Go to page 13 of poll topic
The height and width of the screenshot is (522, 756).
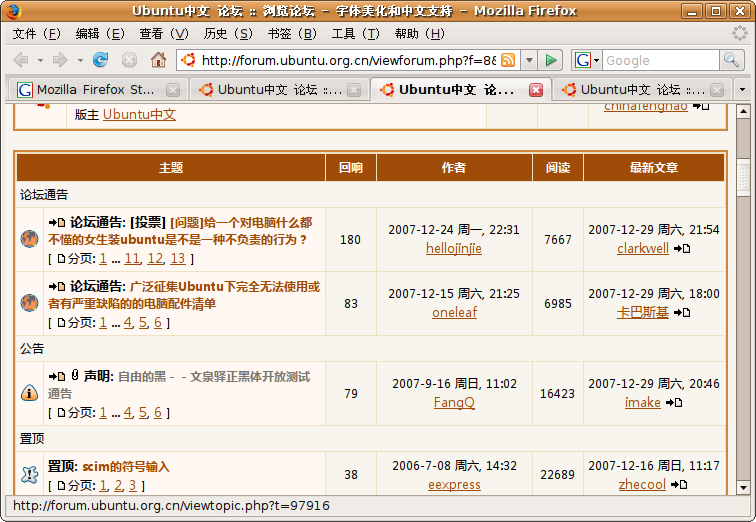pos(177,259)
